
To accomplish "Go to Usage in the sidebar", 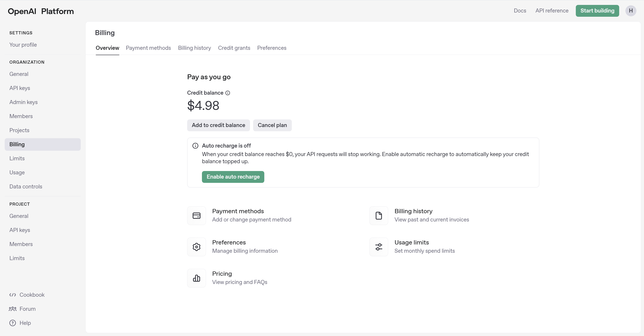I will (17, 173).
